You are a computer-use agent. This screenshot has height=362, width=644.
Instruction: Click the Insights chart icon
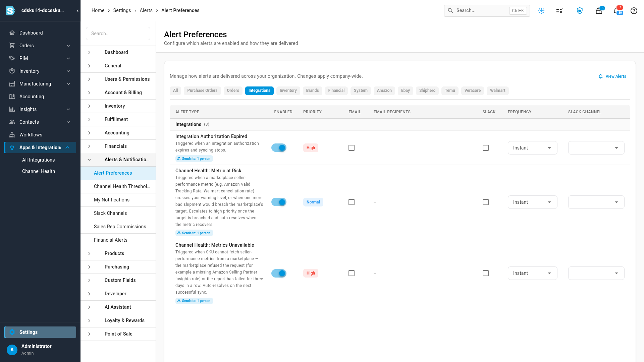[12, 109]
